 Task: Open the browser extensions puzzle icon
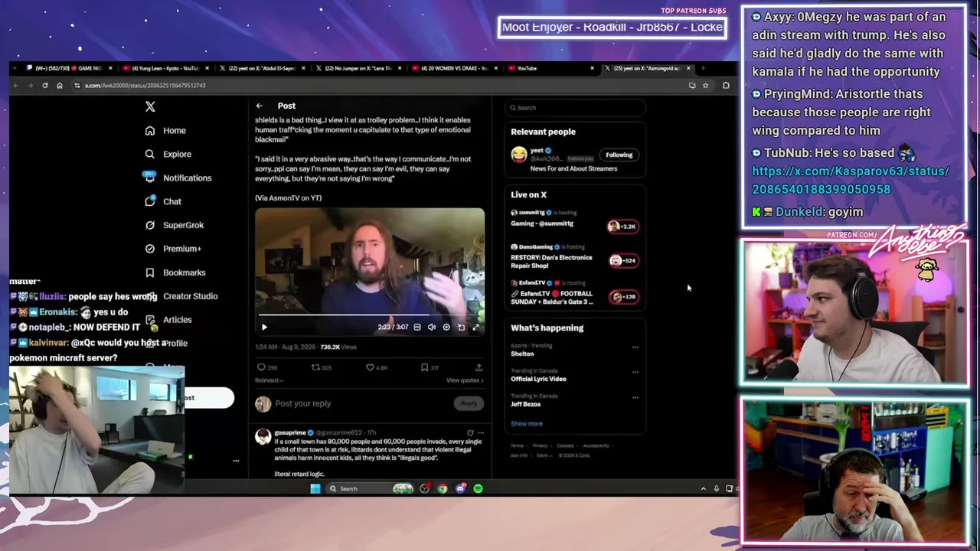[726, 86]
